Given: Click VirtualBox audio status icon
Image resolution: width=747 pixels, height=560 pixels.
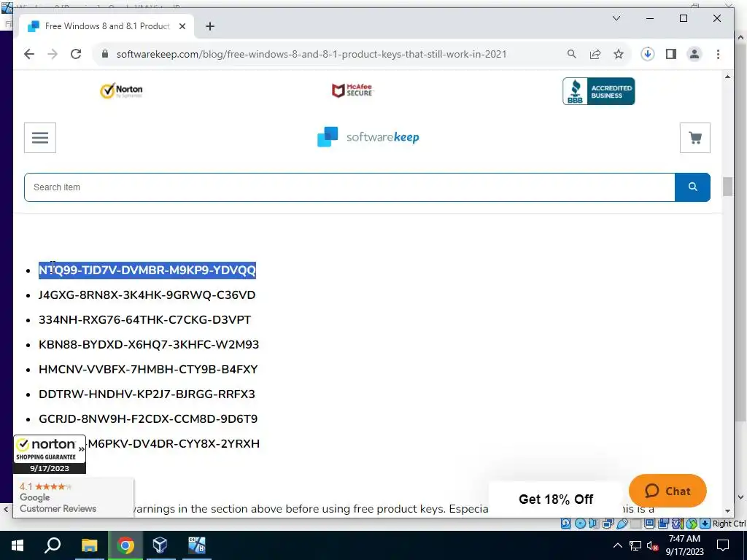Looking at the screenshot, I should tap(593, 524).
